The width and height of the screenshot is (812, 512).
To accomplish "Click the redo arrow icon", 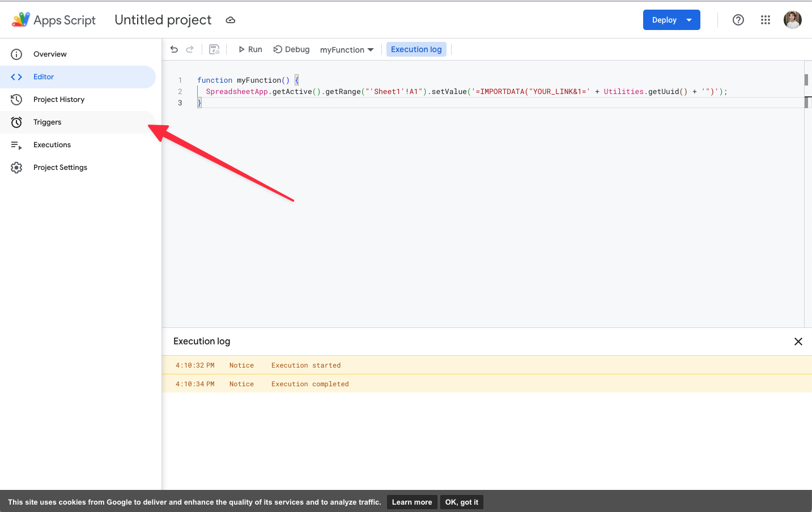I will point(190,49).
